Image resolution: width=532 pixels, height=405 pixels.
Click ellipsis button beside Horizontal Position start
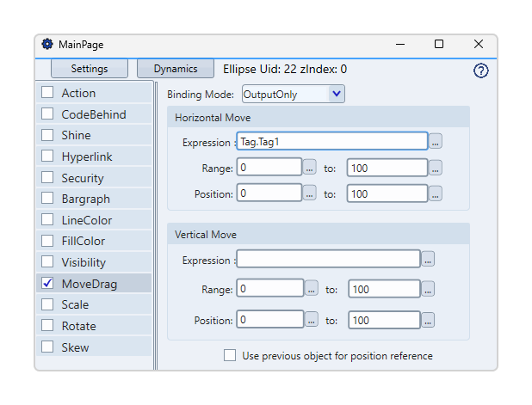coord(310,194)
